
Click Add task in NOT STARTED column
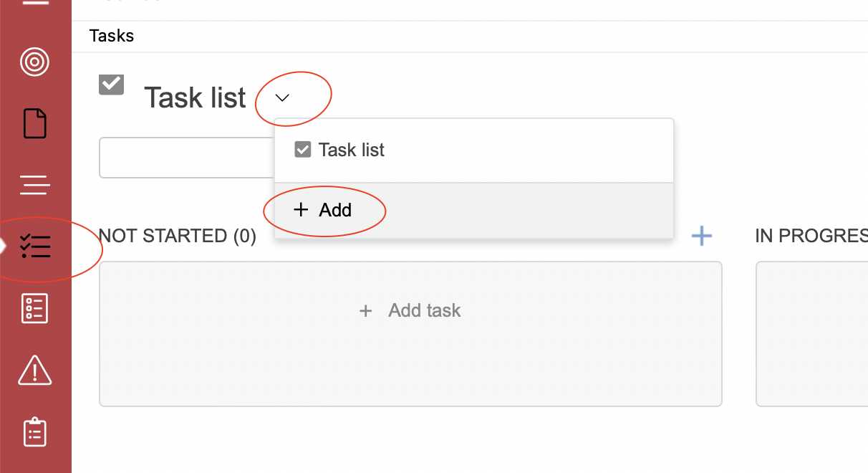pyautogui.click(x=410, y=310)
